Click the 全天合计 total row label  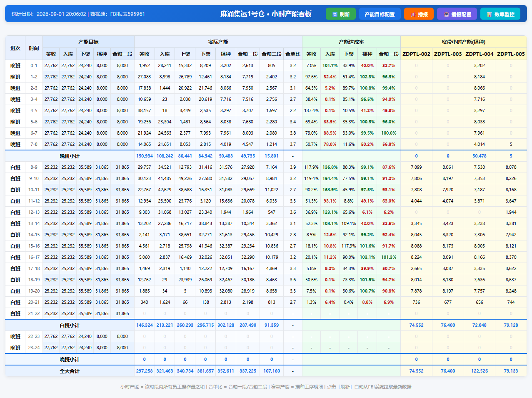70,371
